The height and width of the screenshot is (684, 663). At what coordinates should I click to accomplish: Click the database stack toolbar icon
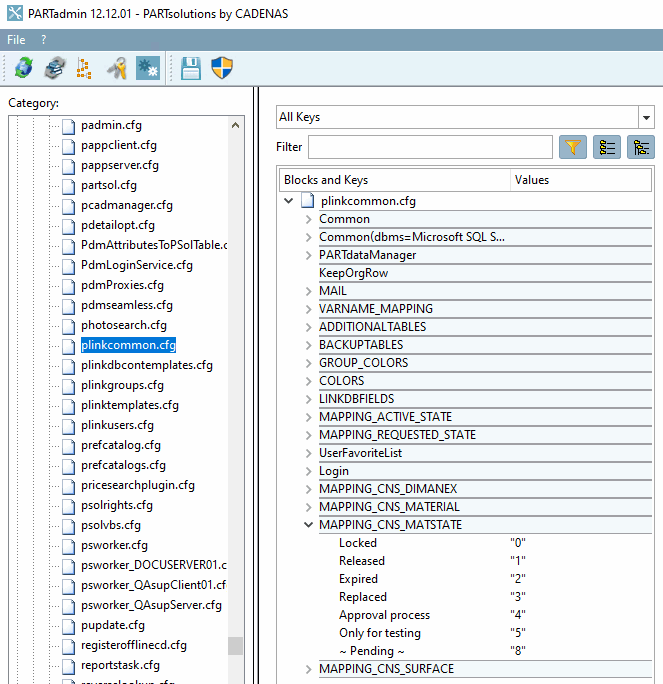[55, 68]
